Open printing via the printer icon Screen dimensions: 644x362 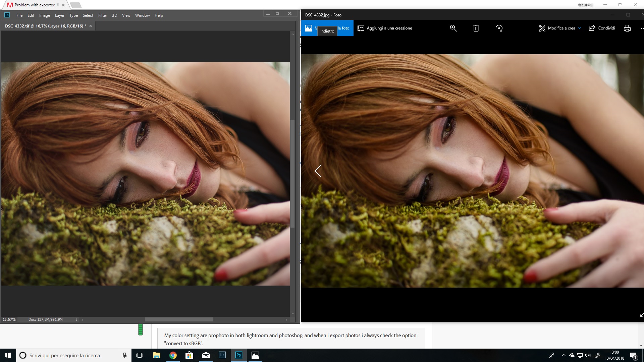pos(627,28)
